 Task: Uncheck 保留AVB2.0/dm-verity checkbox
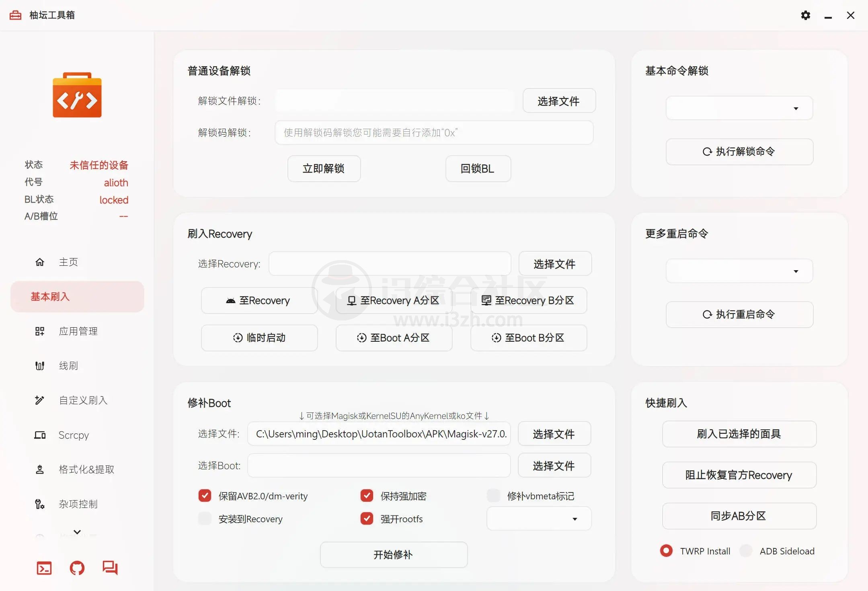(205, 496)
